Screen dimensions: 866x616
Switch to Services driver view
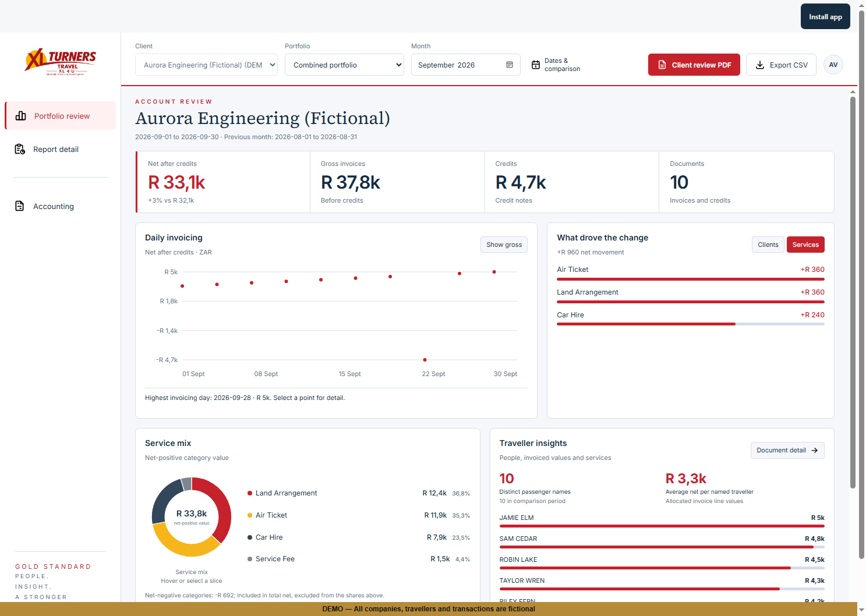[805, 245]
